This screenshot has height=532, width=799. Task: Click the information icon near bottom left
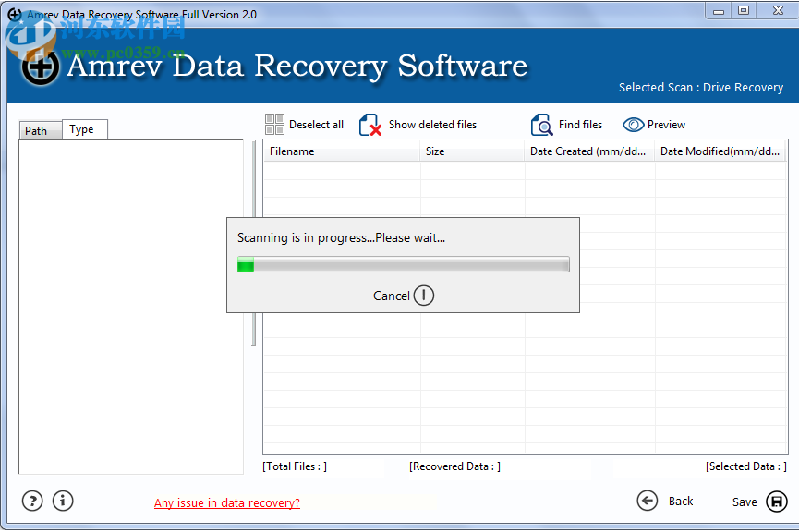point(63,501)
